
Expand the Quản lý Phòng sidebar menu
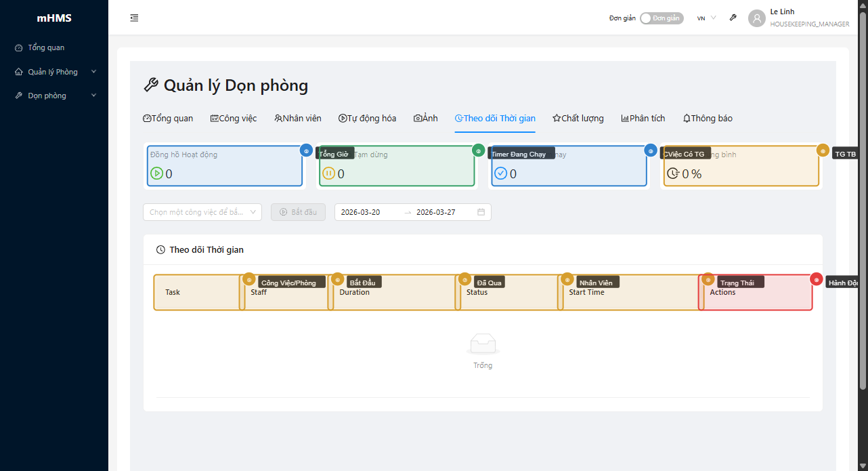pos(56,72)
